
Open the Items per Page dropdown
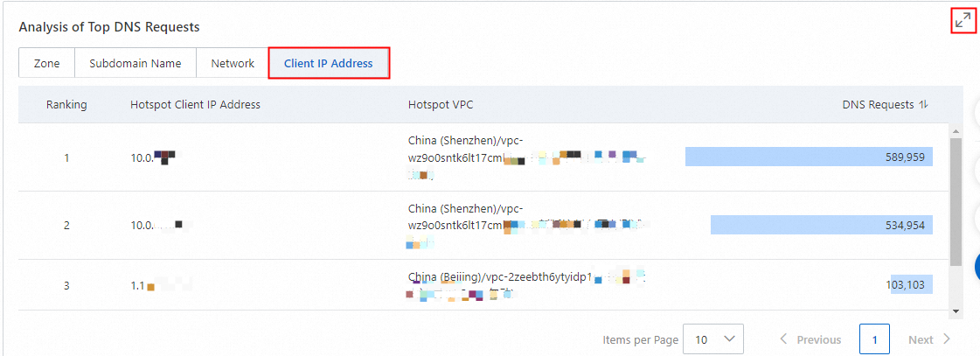point(712,339)
